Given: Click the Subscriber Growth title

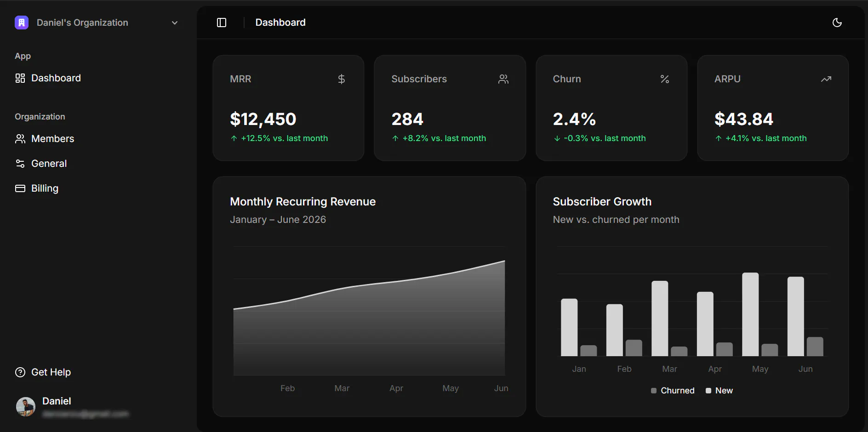Looking at the screenshot, I should click(x=602, y=202).
